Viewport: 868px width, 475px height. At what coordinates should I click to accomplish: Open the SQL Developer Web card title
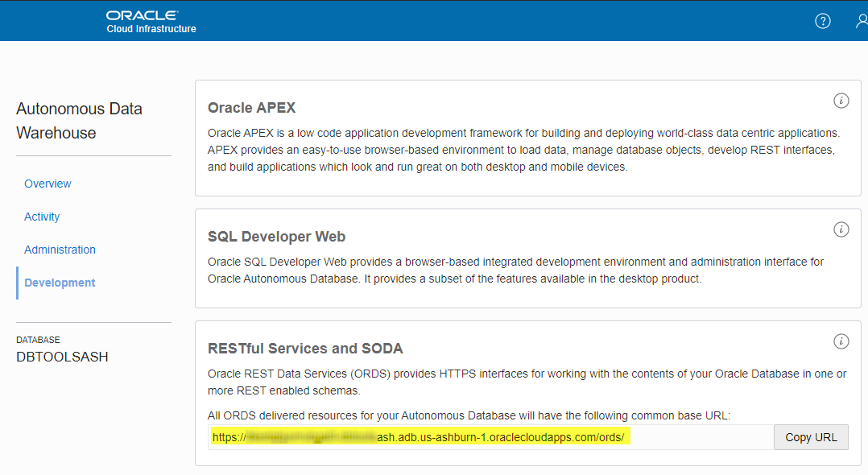tap(276, 237)
